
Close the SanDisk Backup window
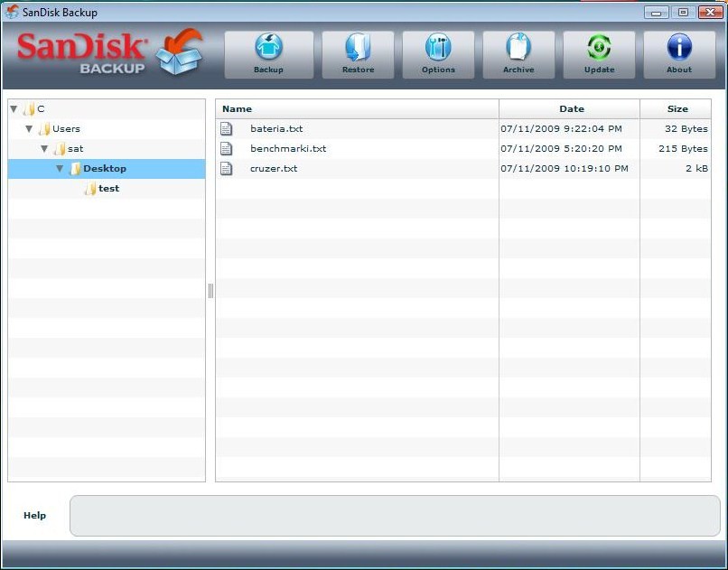[x=711, y=12]
